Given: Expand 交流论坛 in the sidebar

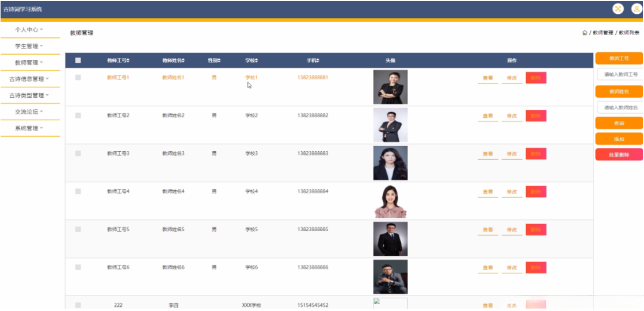Looking at the screenshot, I should (x=29, y=112).
